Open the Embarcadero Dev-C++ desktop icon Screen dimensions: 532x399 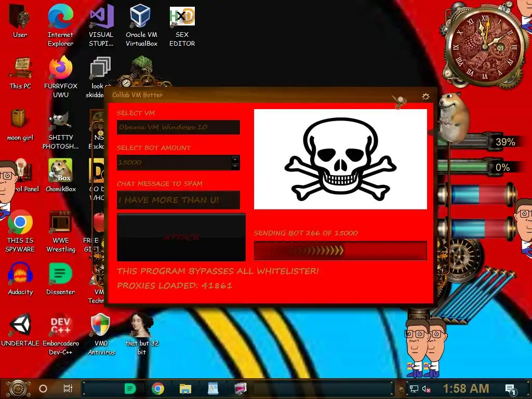(61, 336)
